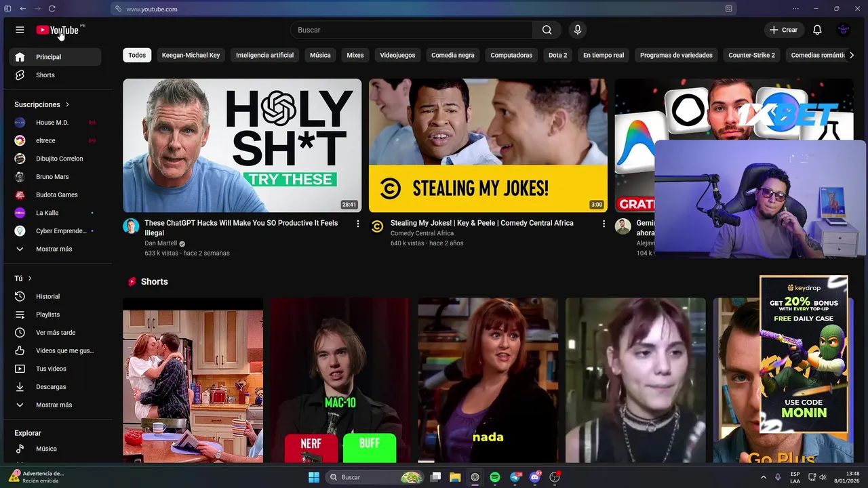
Task: Click the taskbar Buscar search box
Action: coord(375,477)
